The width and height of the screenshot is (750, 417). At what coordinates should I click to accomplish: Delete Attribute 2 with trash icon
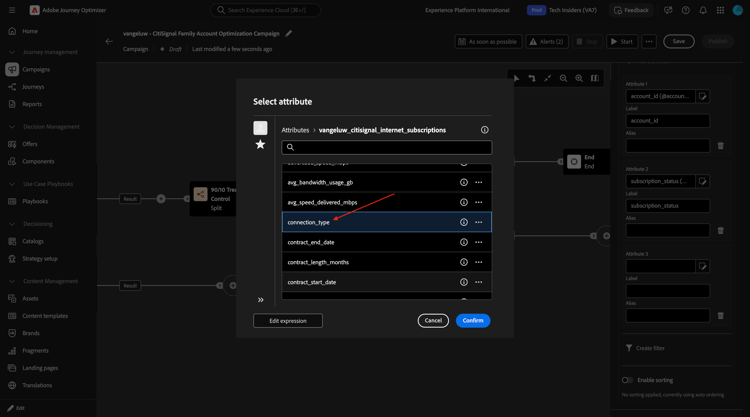click(x=720, y=230)
